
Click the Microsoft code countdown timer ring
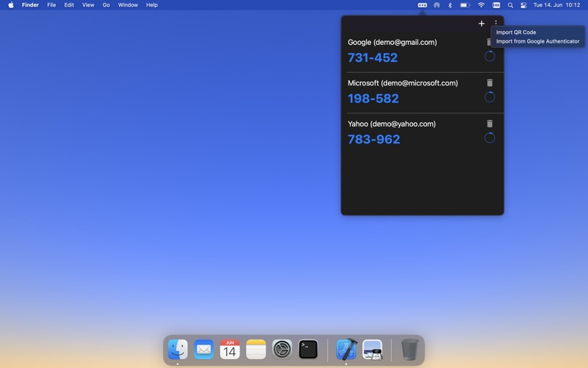[490, 97]
